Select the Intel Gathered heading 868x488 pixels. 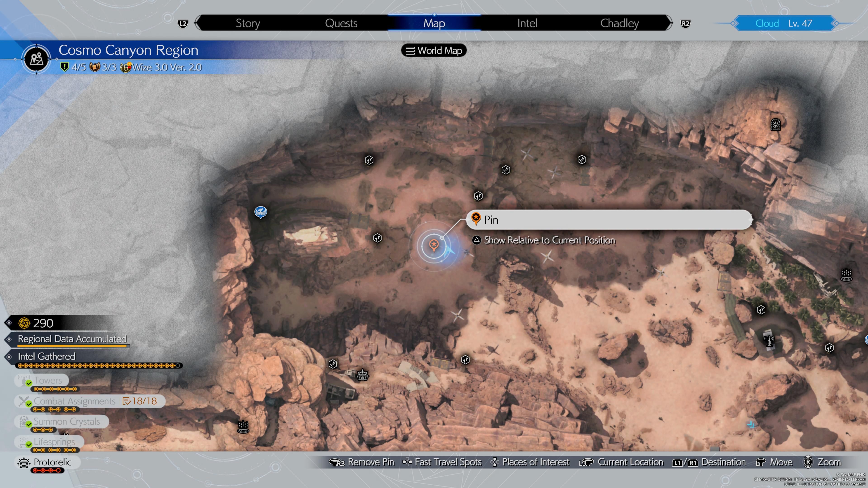[47, 356]
